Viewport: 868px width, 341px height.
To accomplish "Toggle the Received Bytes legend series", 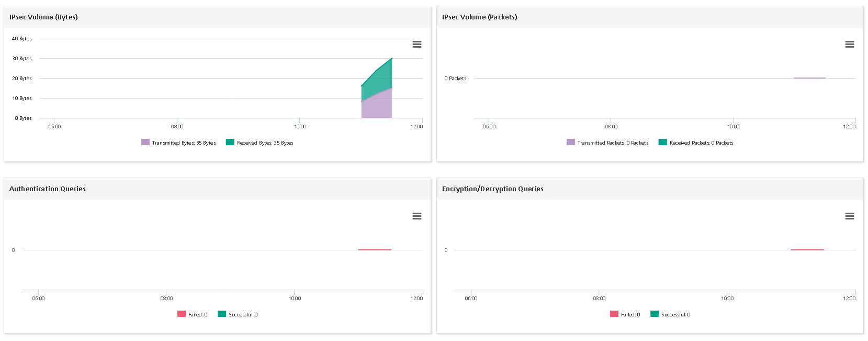I will tap(265, 143).
